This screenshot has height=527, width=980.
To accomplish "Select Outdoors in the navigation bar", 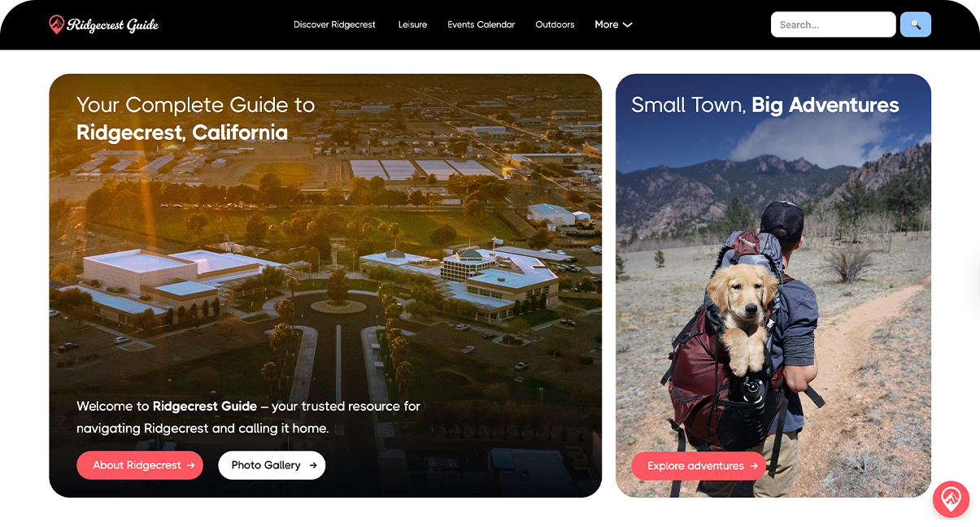I will pyautogui.click(x=555, y=24).
